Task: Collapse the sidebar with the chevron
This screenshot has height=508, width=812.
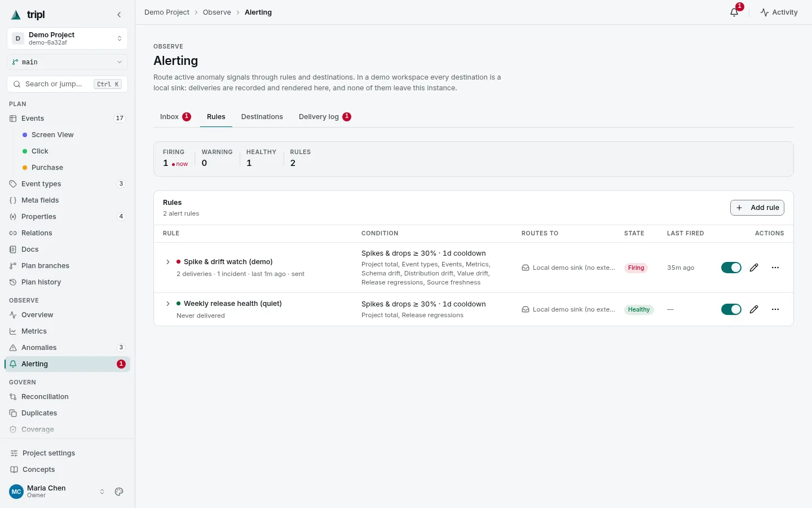Action: [119, 15]
